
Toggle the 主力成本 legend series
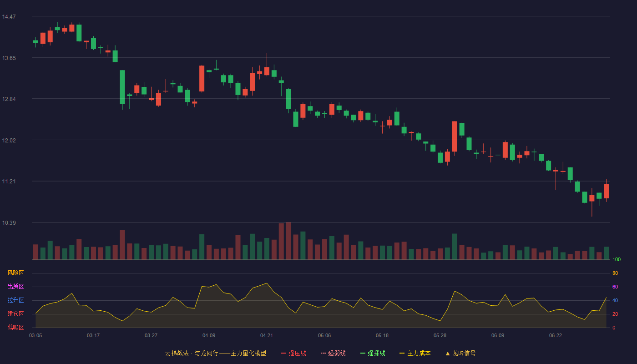click(x=415, y=353)
